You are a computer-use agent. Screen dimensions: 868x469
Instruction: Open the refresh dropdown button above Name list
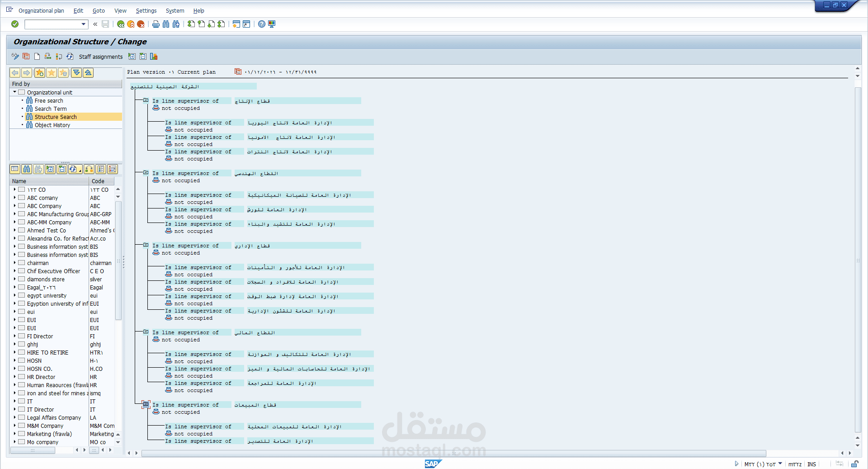75,169
